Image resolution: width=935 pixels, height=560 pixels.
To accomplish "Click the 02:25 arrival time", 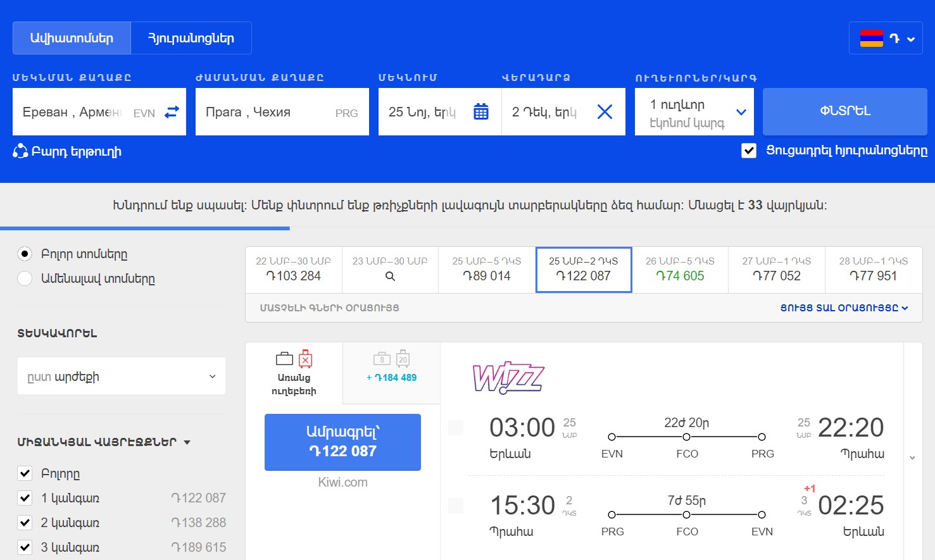I will coord(851,506).
